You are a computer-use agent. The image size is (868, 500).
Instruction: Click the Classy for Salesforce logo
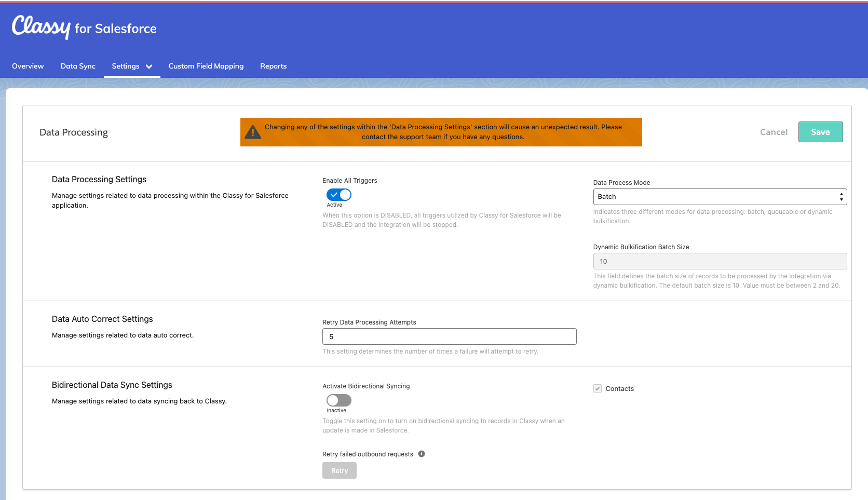84,27
